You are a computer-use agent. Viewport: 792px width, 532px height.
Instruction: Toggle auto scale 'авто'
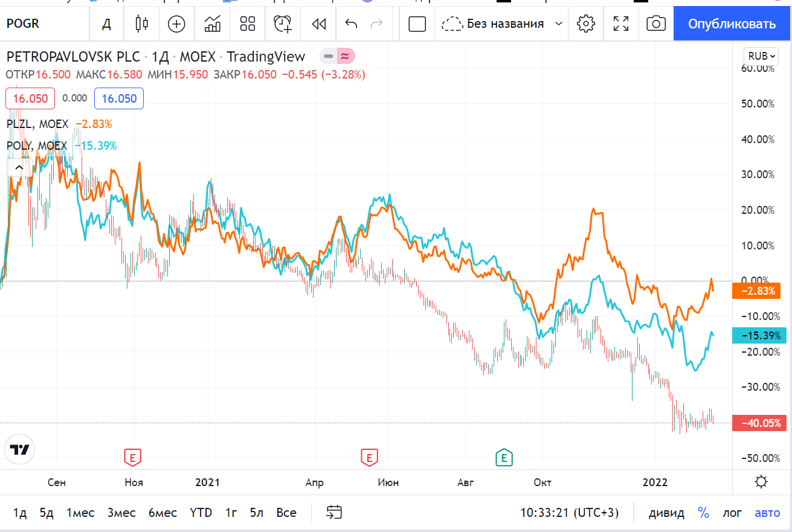click(x=767, y=513)
